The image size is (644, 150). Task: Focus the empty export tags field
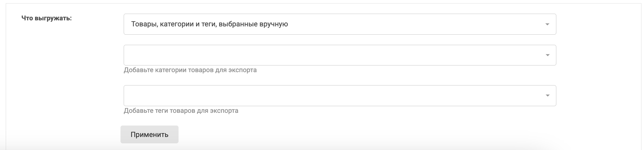click(x=332, y=96)
